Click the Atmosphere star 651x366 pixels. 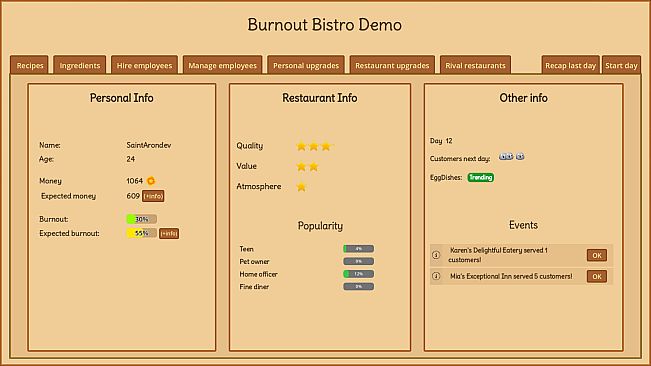pyautogui.click(x=301, y=187)
